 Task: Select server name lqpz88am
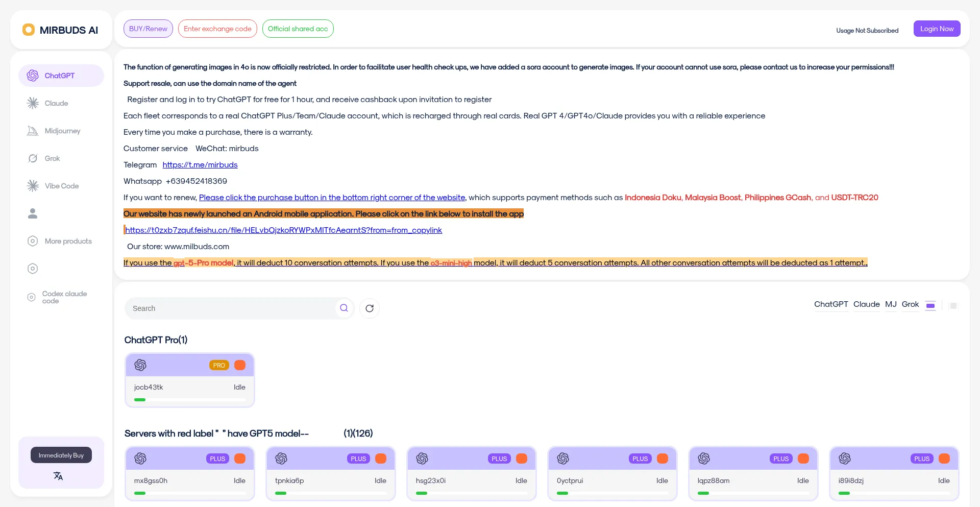coord(714,481)
